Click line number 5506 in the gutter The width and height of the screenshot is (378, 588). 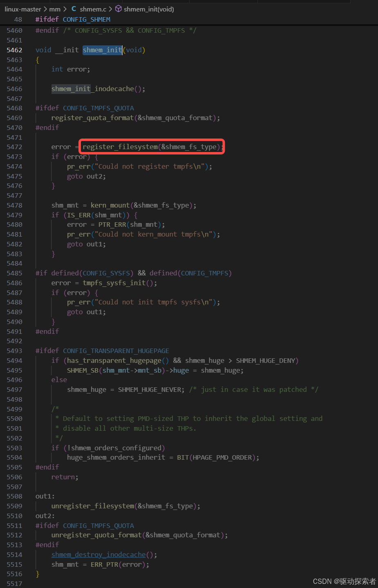click(14, 477)
